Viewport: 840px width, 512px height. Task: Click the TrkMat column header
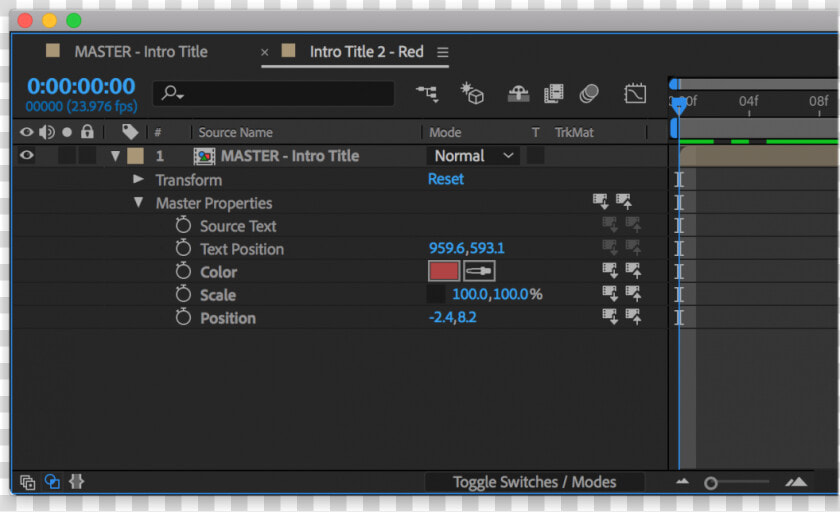[574, 132]
